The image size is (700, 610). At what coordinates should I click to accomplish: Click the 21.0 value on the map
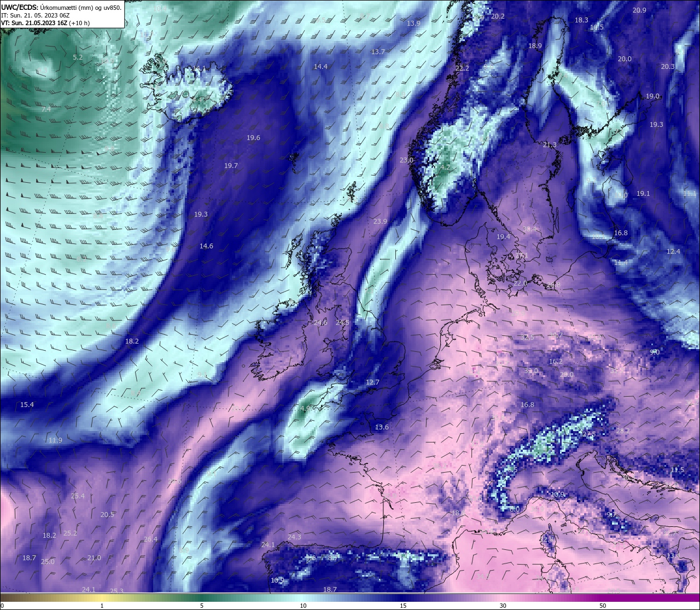click(x=94, y=558)
